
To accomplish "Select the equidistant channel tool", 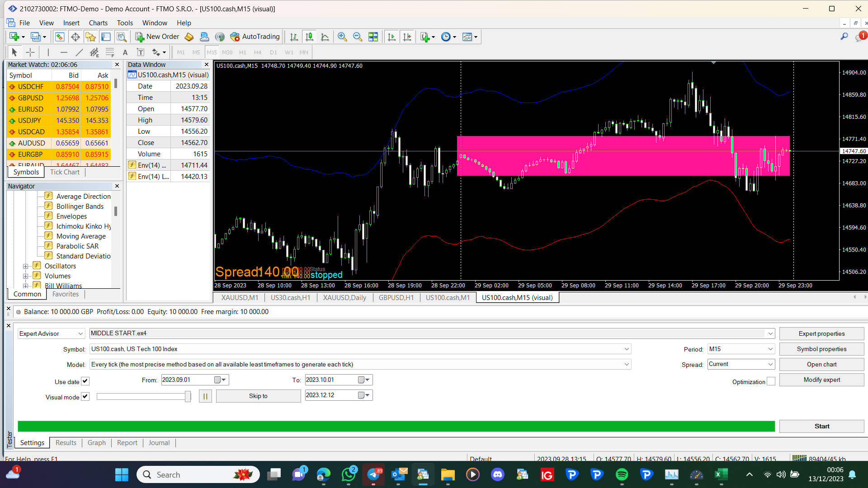I will coord(94,52).
